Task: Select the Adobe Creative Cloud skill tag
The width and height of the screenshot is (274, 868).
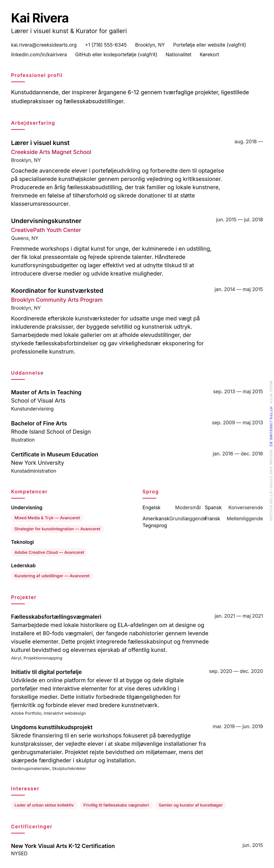Action: (x=49, y=552)
